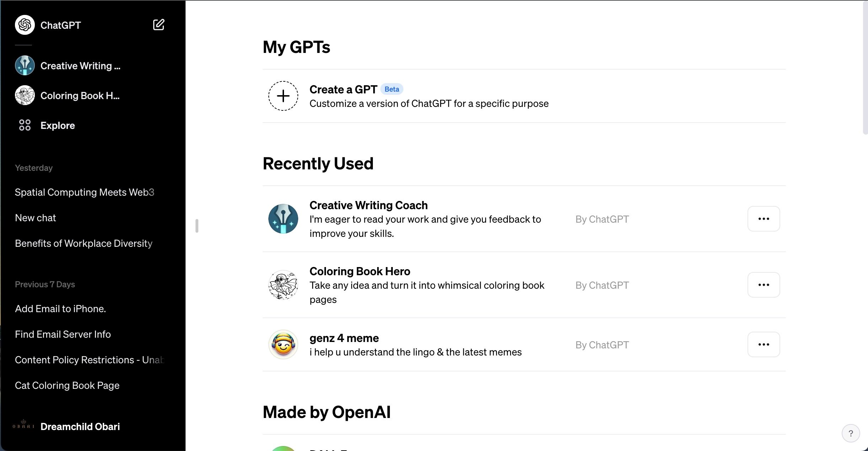Screen dimensions: 868x451
Task: Open the help question mark button
Action: click(851, 433)
